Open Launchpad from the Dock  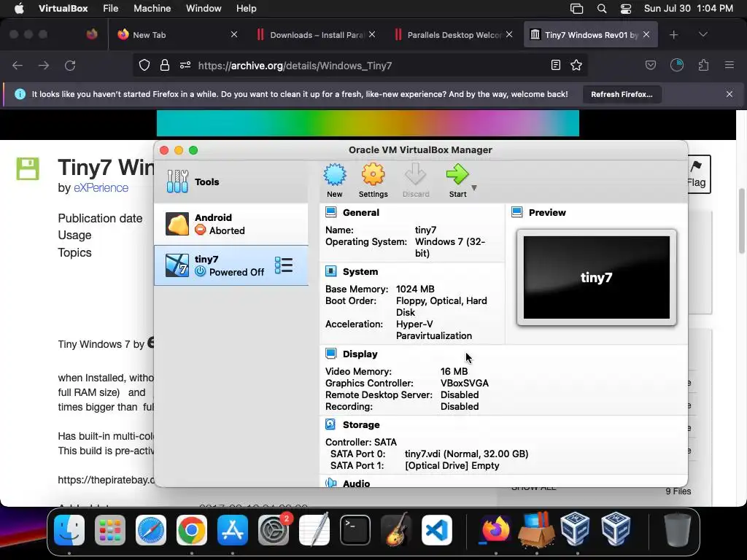pyautogui.click(x=110, y=530)
